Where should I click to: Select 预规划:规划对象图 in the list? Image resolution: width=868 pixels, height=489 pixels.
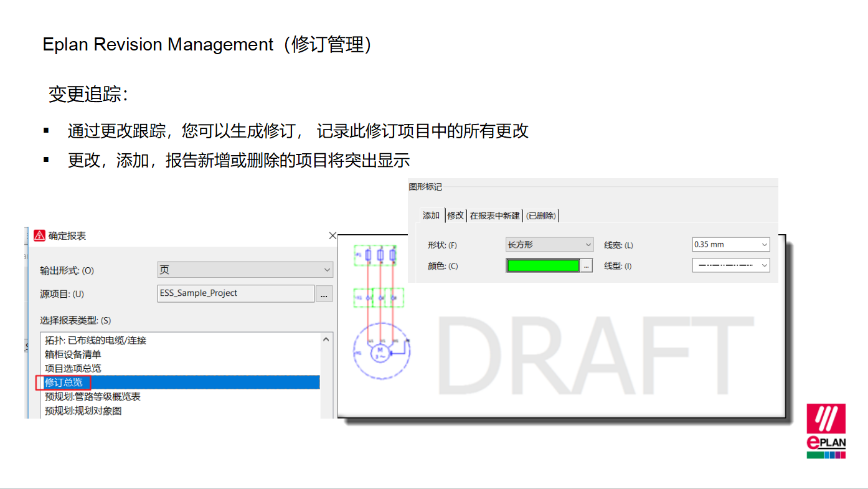click(x=83, y=411)
